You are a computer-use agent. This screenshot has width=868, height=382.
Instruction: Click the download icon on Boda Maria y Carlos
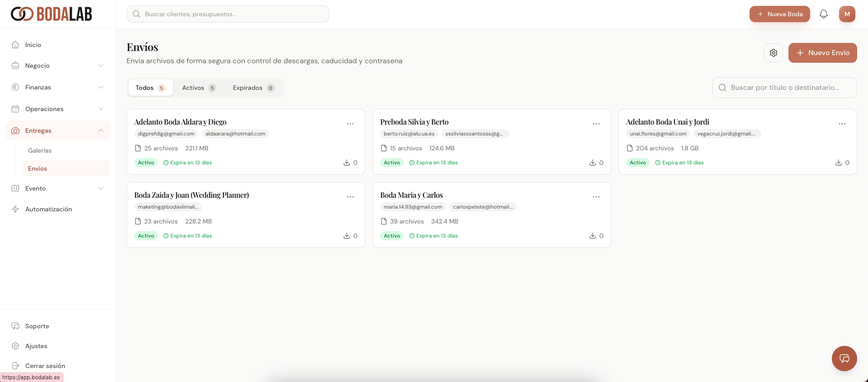click(592, 236)
